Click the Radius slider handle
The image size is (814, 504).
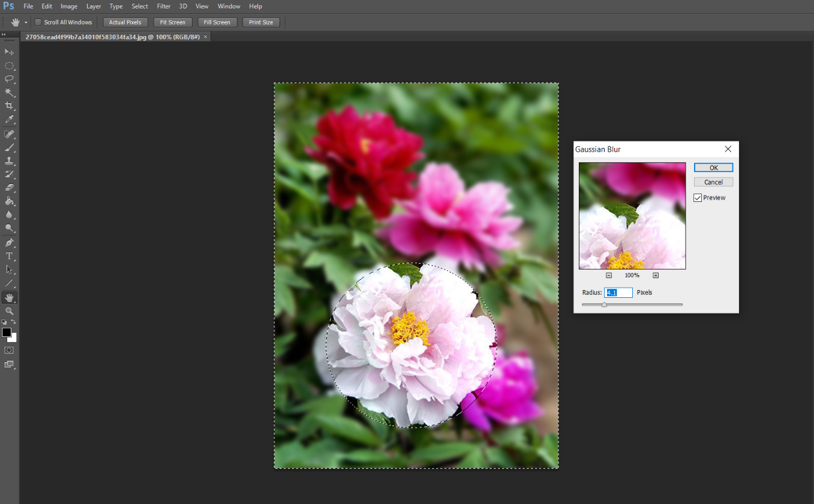[x=604, y=304]
